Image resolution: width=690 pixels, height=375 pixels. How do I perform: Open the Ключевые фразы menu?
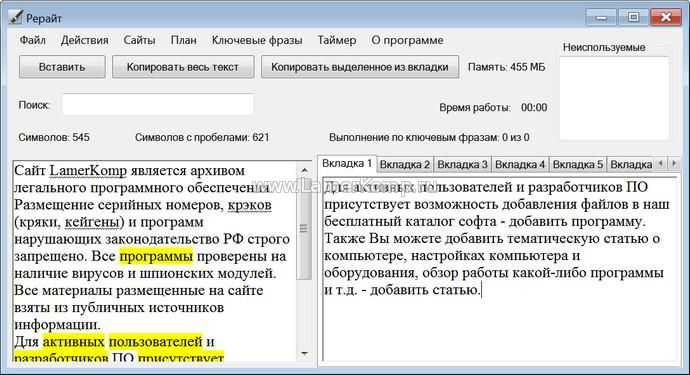click(257, 40)
